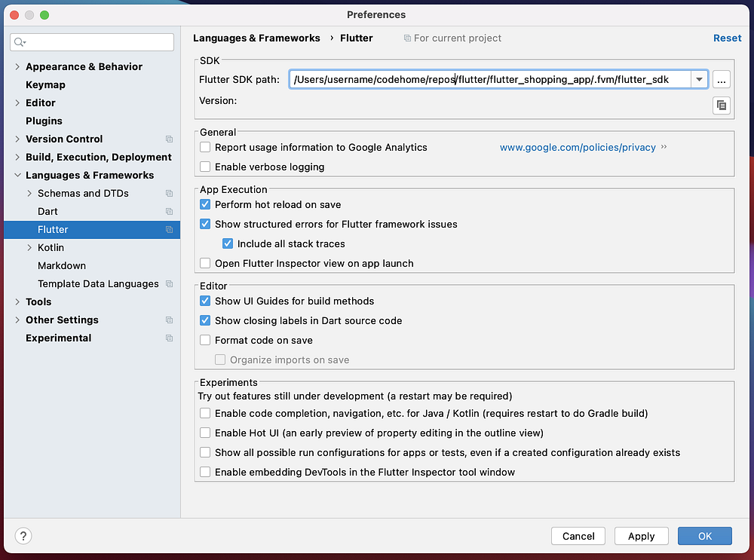This screenshot has width=754, height=560.
Task: Open the www.google.com/policies/privacy link
Action: point(578,147)
